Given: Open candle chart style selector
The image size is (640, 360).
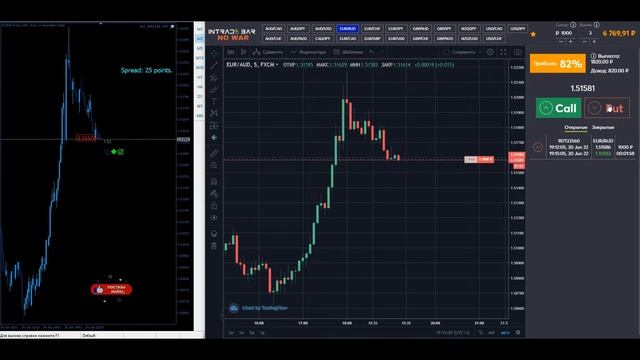Looking at the screenshot, I should 244,52.
